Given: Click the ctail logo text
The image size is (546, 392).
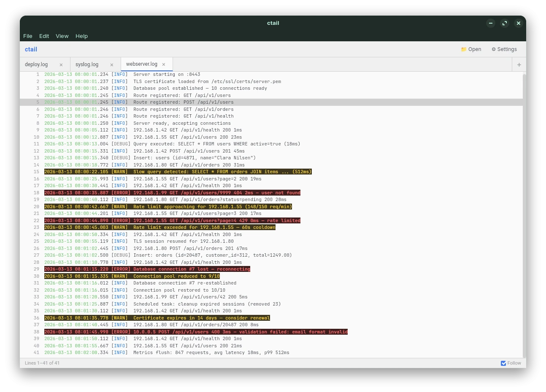Looking at the screenshot, I should point(31,49).
